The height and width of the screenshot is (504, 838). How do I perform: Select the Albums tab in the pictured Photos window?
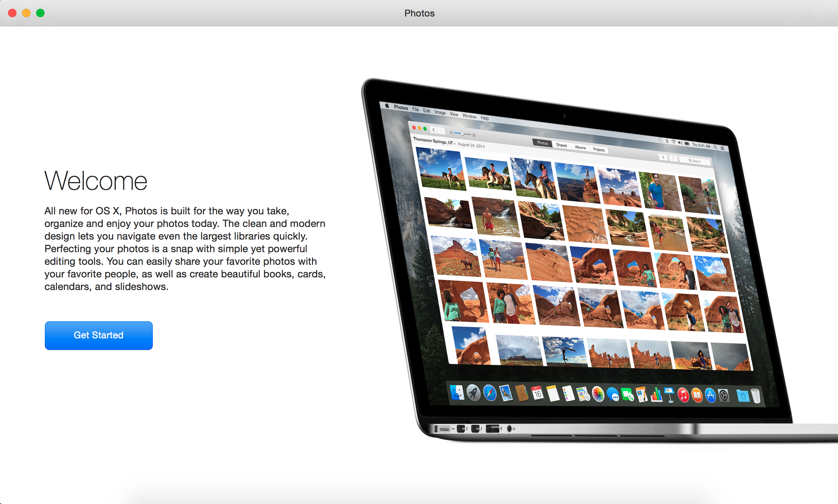point(580,147)
